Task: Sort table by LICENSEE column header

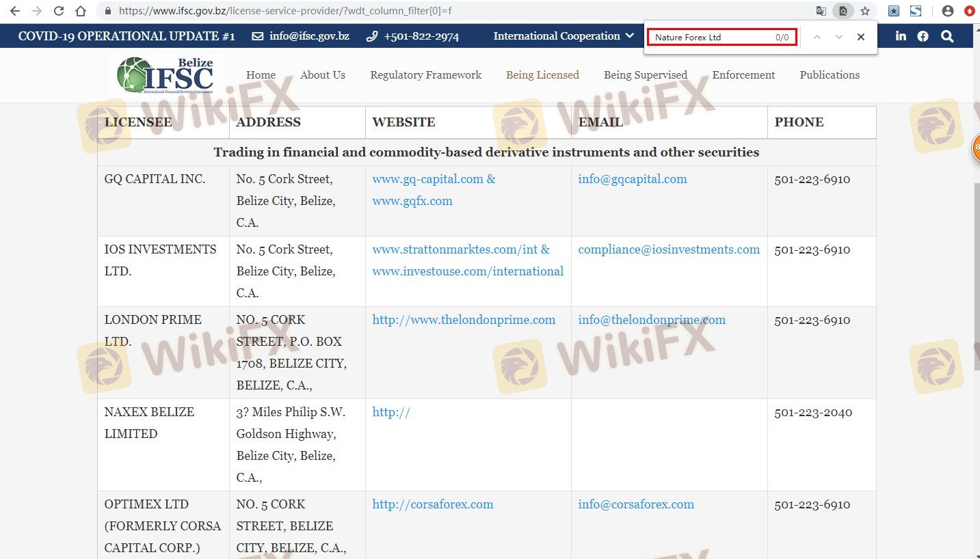Action: click(x=163, y=122)
